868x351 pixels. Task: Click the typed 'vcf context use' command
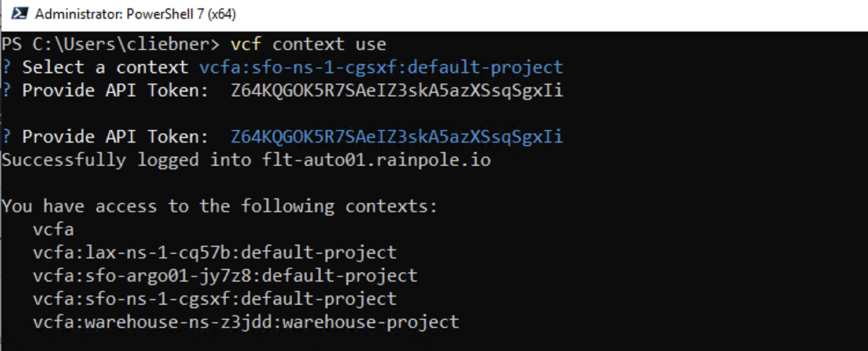point(308,44)
